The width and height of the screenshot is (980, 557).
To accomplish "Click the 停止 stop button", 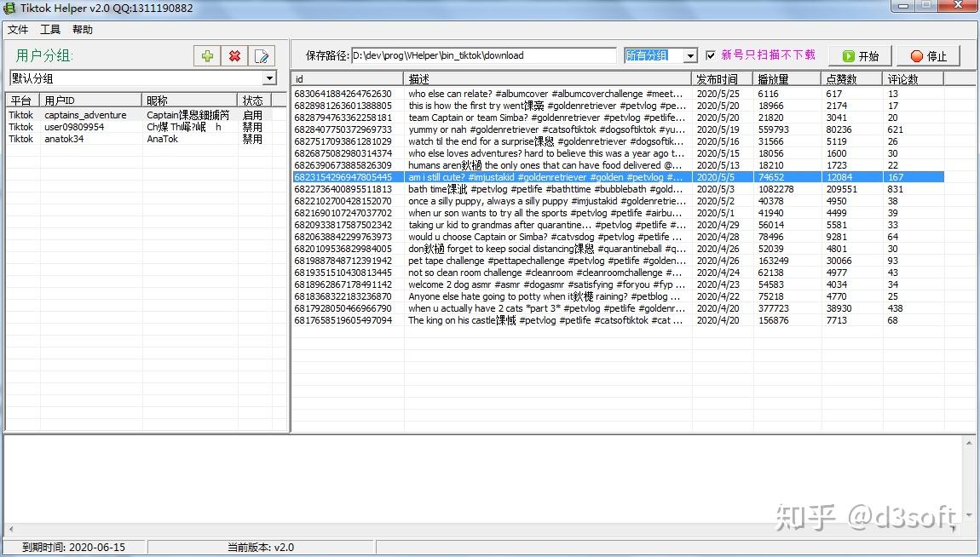I will (928, 55).
